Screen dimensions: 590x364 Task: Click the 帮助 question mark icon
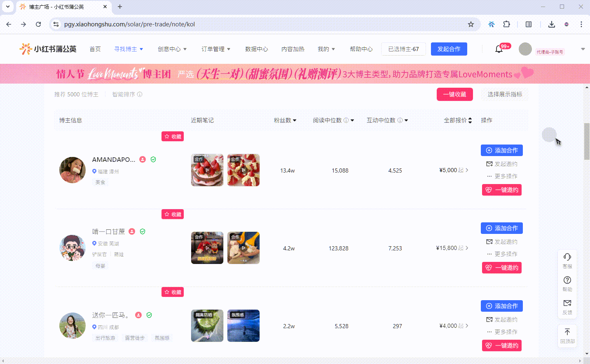[x=567, y=280]
